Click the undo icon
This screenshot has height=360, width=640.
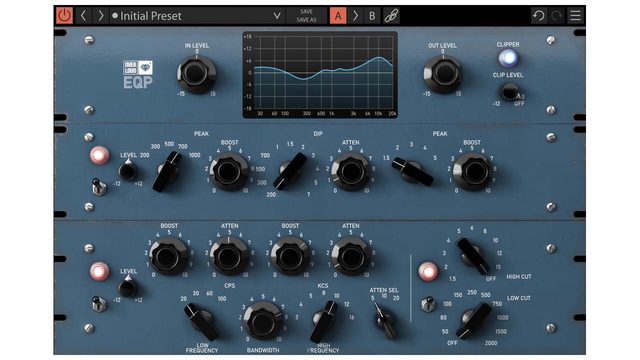[539, 16]
